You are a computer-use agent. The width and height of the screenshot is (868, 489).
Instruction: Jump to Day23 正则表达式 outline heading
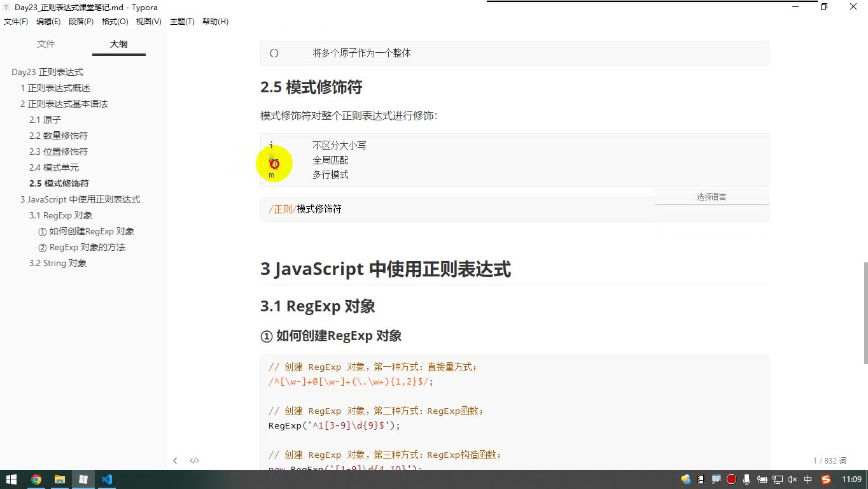47,72
